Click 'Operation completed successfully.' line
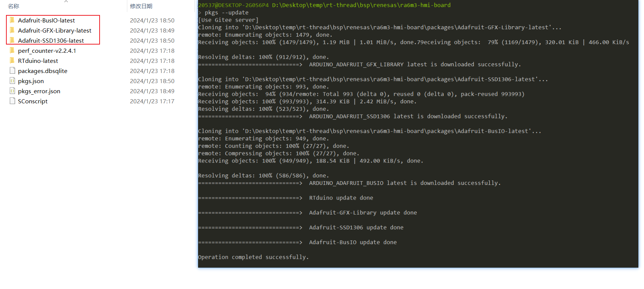The width and height of the screenshot is (644, 289). (253, 257)
